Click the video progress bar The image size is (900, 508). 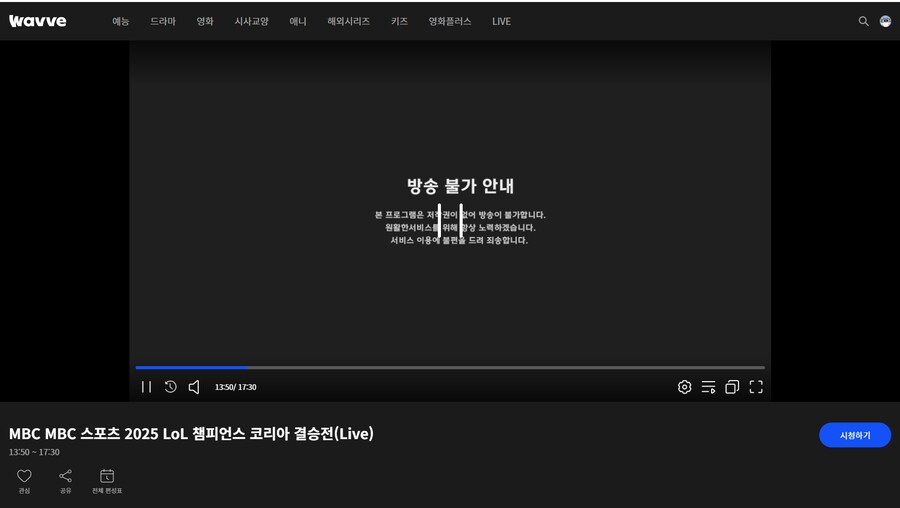tap(450, 367)
